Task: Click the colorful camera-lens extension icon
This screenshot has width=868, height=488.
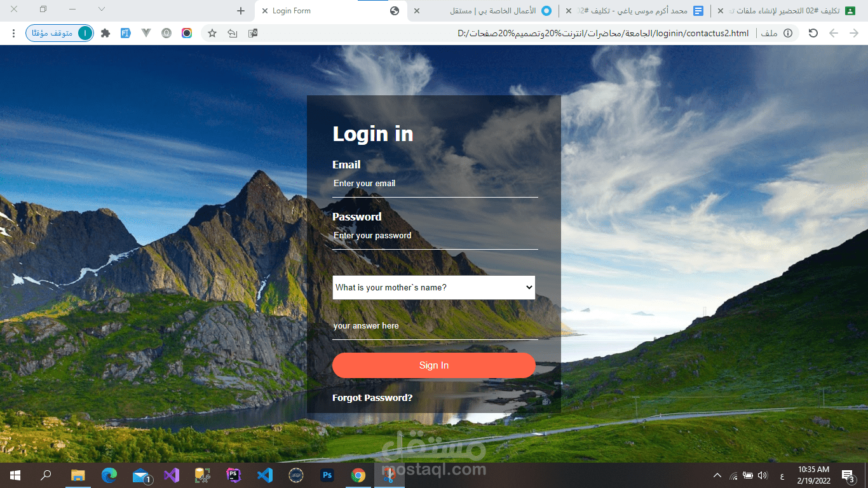Action: click(187, 33)
